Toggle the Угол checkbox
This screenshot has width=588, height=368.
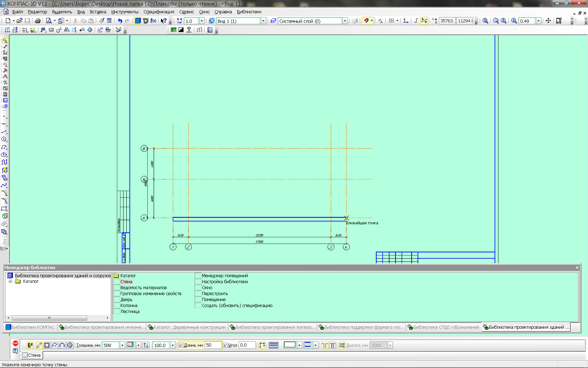click(225, 345)
